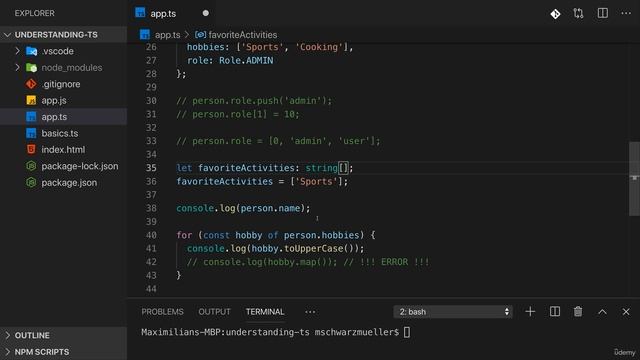
Task: Click the EXPLORER panel title
Action: pyautogui.click(x=34, y=13)
